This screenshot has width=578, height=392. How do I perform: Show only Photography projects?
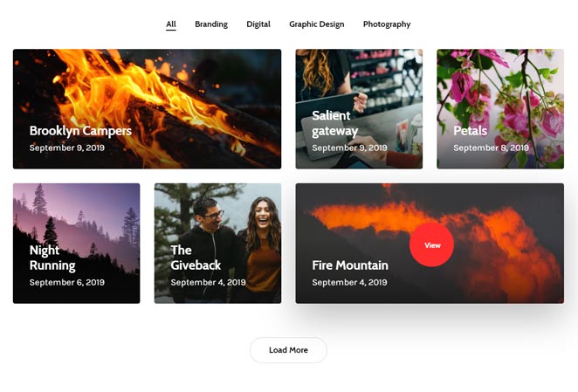(387, 24)
